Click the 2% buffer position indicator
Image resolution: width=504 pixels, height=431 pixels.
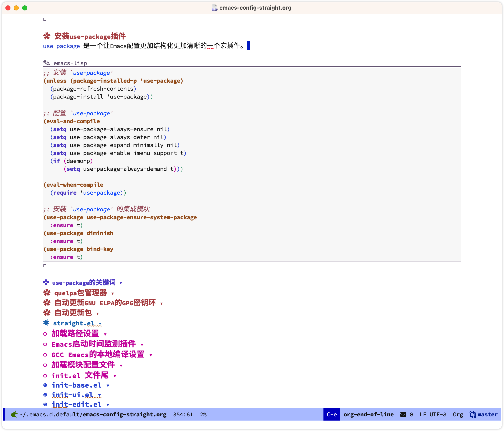click(203, 415)
